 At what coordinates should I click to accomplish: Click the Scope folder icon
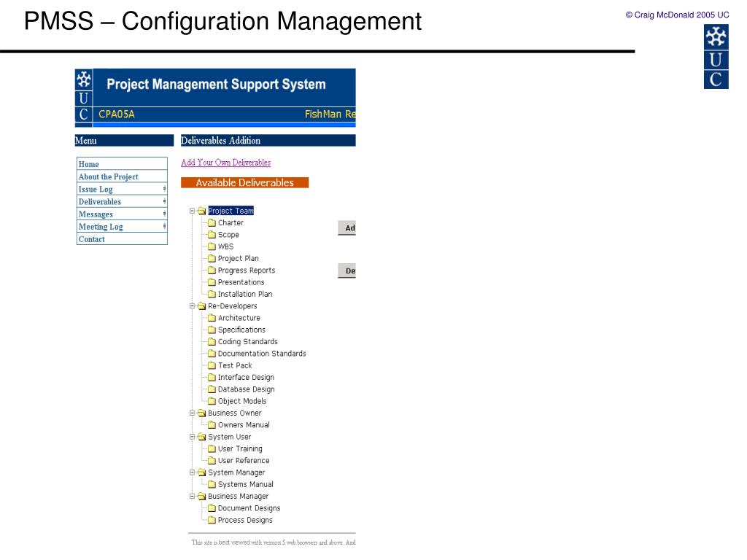click(x=212, y=234)
